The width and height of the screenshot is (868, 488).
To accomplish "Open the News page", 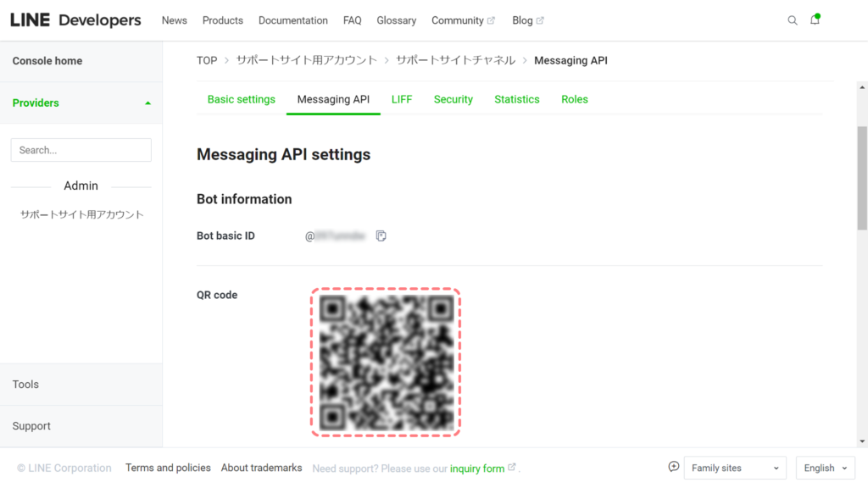I will pyautogui.click(x=175, y=20).
